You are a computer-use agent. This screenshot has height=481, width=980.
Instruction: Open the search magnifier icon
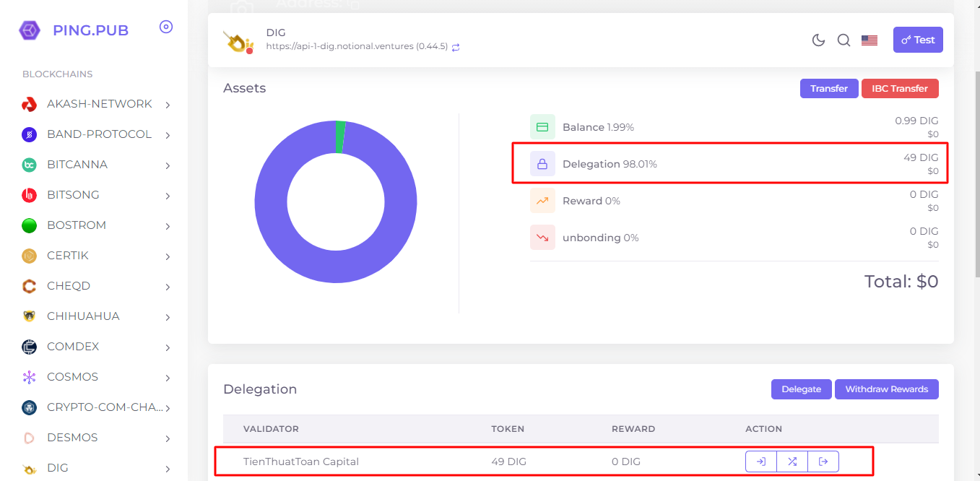[x=844, y=40]
